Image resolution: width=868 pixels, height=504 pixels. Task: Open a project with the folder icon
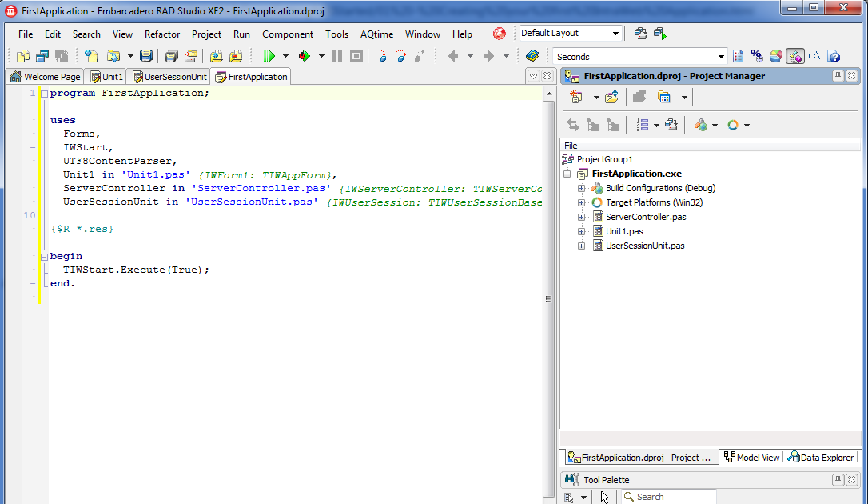coord(113,56)
